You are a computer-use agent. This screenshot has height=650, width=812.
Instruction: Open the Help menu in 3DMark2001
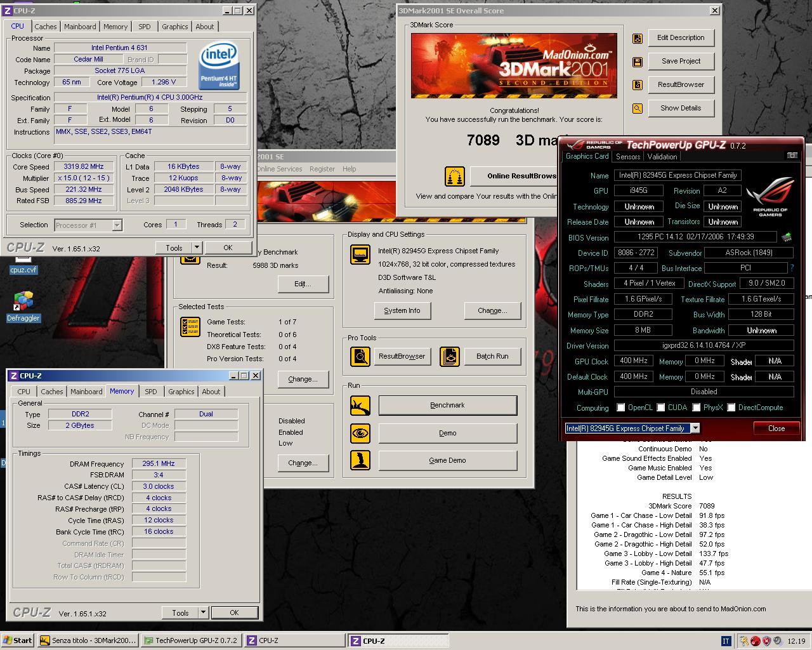tap(350, 169)
